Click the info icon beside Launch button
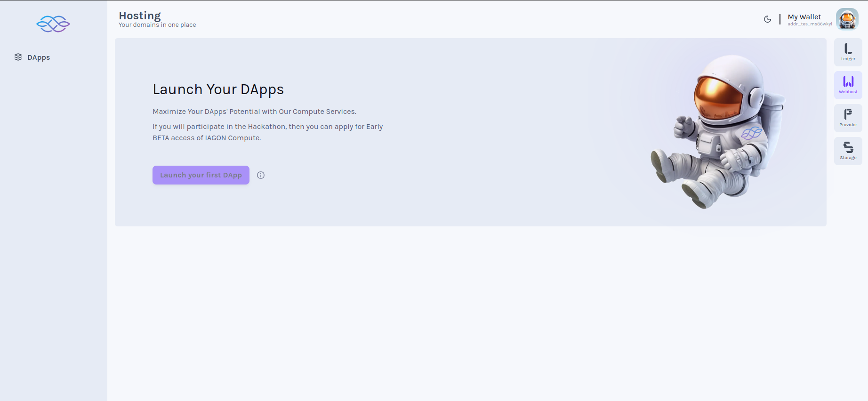Viewport: 868px width, 401px height. click(x=261, y=175)
